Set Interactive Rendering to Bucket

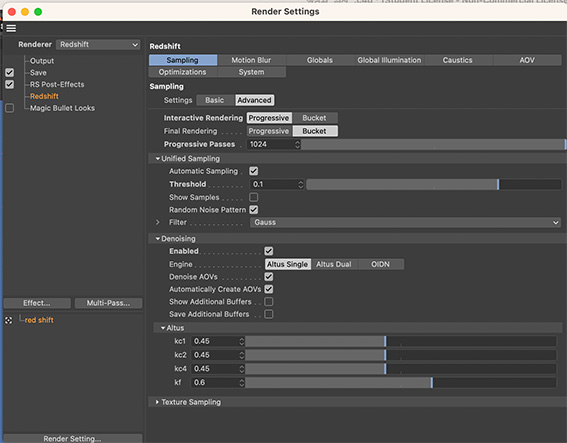click(x=314, y=118)
